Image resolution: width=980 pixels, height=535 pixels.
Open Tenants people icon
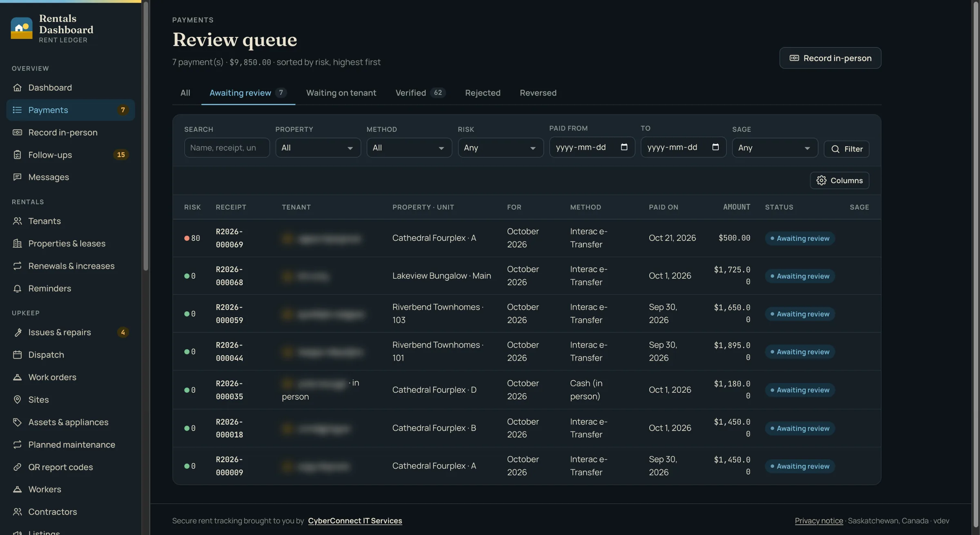pyautogui.click(x=17, y=221)
